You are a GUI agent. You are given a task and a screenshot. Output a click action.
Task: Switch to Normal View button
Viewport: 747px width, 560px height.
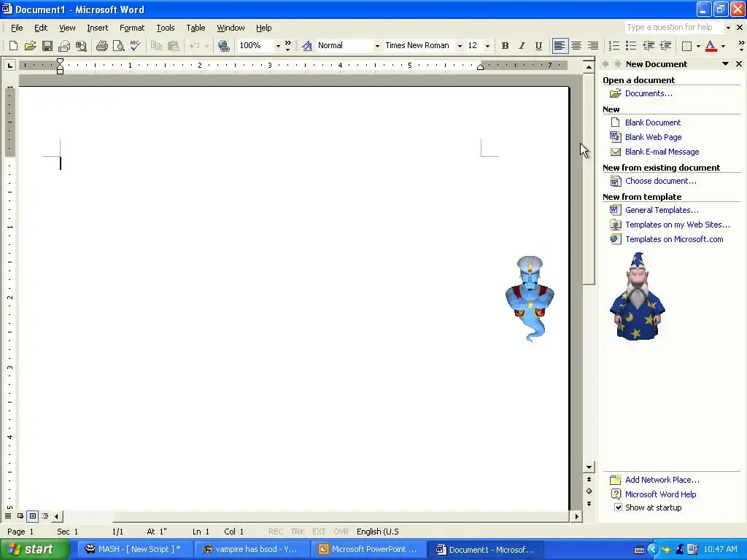(x=8, y=516)
